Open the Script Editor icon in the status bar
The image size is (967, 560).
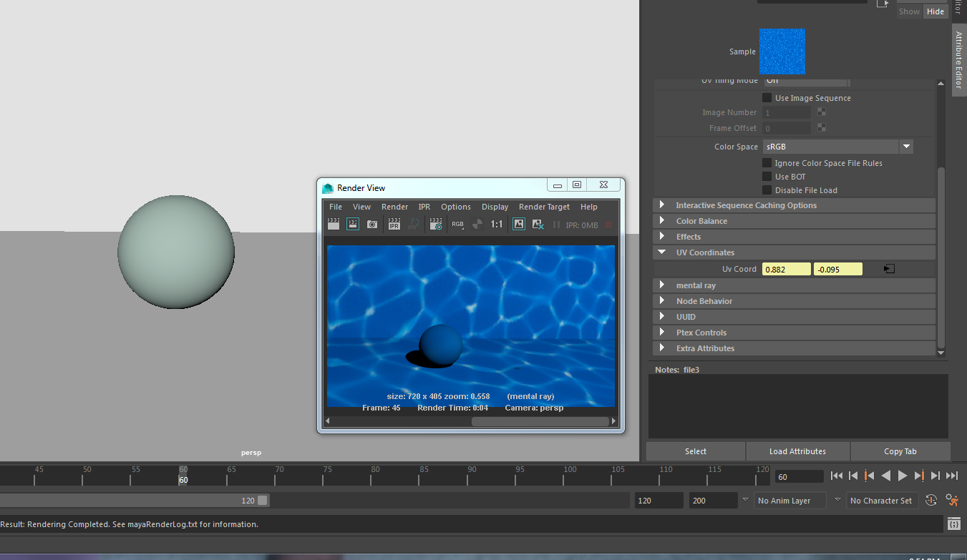[953, 524]
